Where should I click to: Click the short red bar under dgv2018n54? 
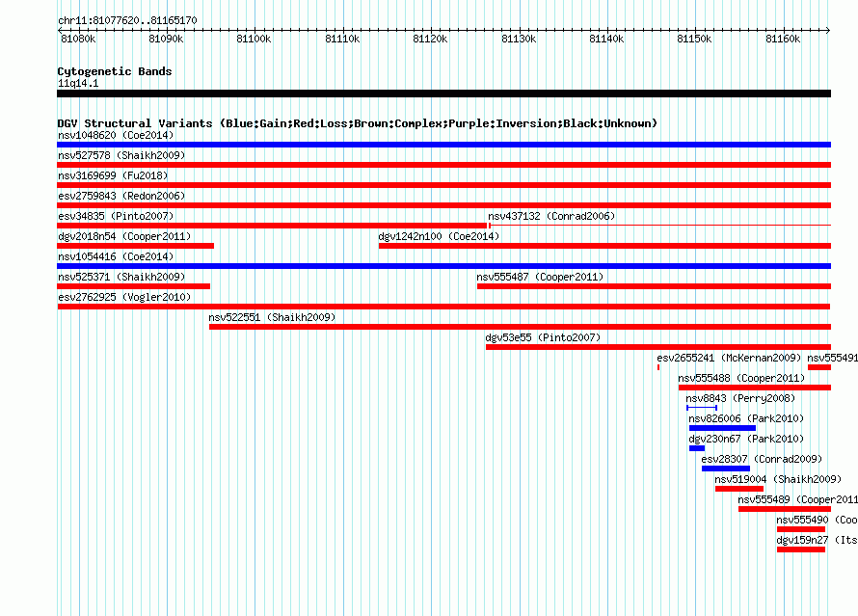(x=135, y=246)
